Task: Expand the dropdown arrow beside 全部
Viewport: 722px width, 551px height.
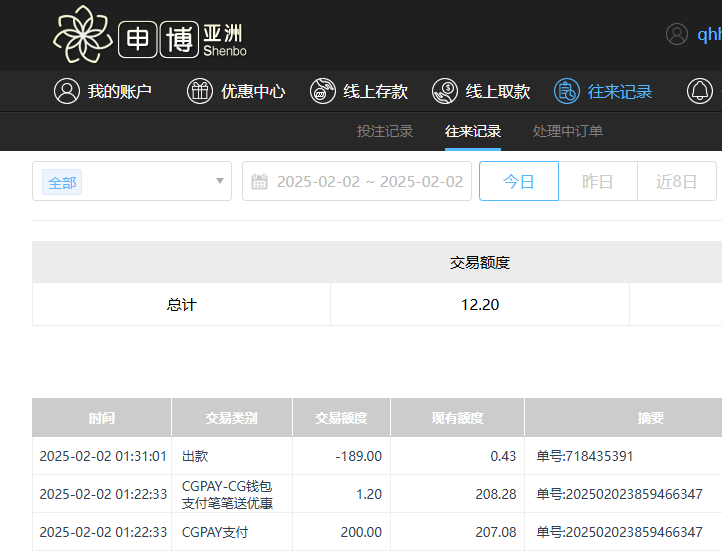Action: tap(220, 182)
